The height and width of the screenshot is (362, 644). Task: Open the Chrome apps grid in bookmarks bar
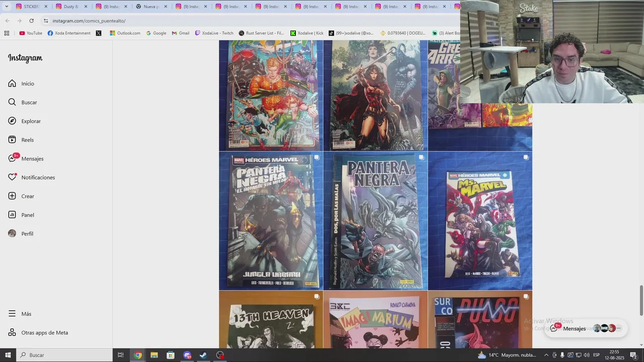(7, 33)
